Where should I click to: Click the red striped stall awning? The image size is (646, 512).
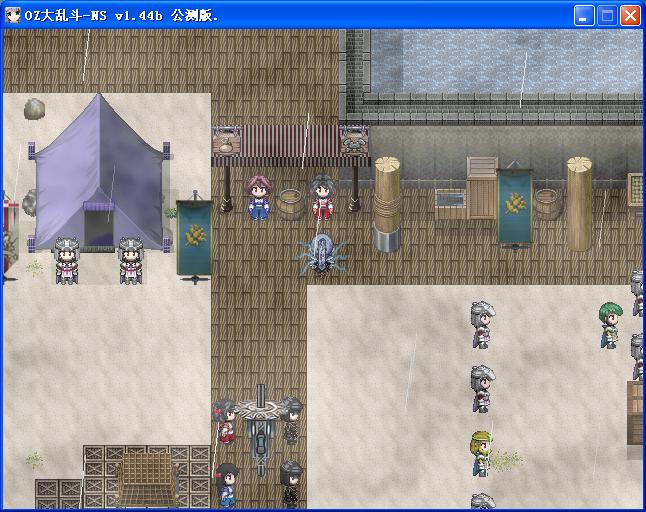(x=290, y=146)
